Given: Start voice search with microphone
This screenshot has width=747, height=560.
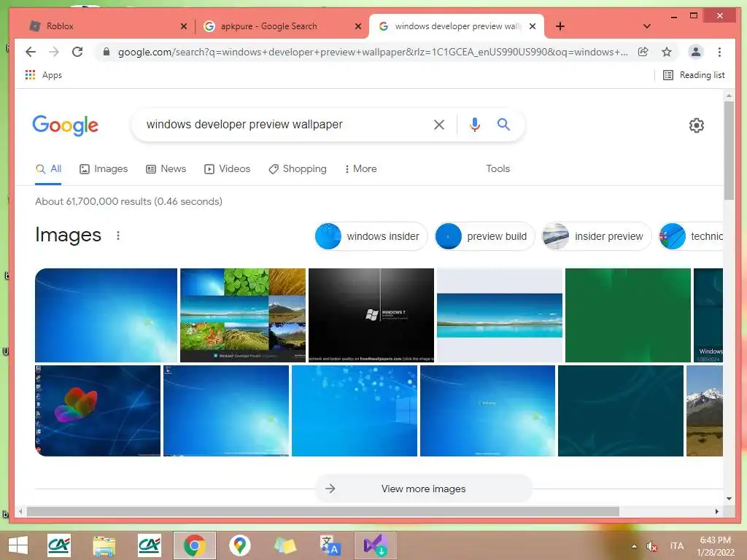Looking at the screenshot, I should 474,125.
